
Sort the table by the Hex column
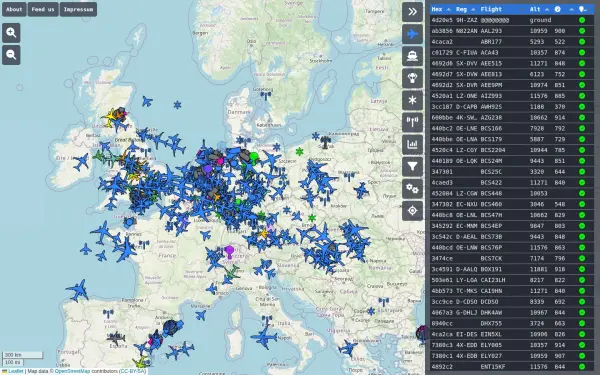point(437,9)
